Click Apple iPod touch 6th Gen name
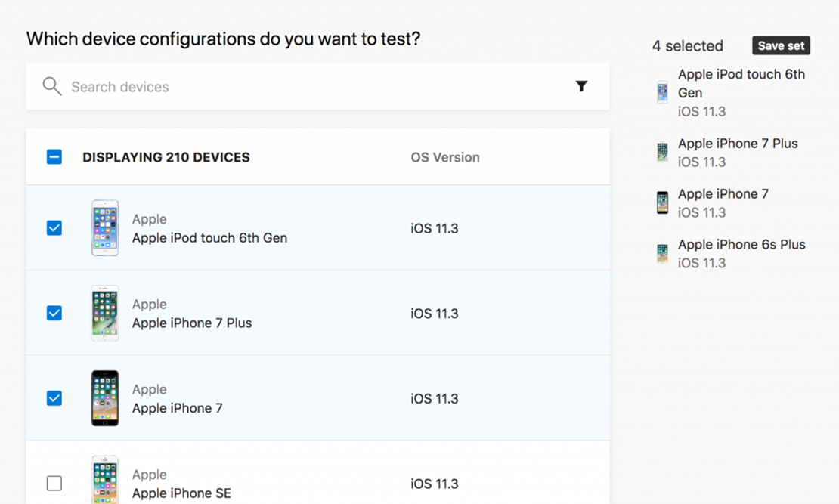 (210, 237)
